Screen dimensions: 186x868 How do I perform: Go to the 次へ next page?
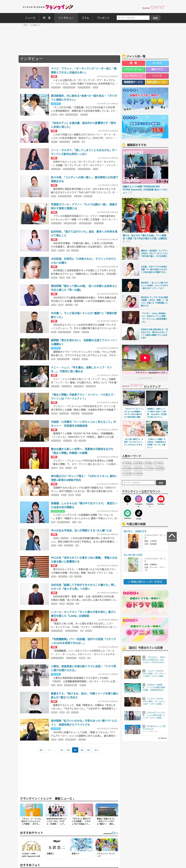pyautogui.click(x=96, y=750)
